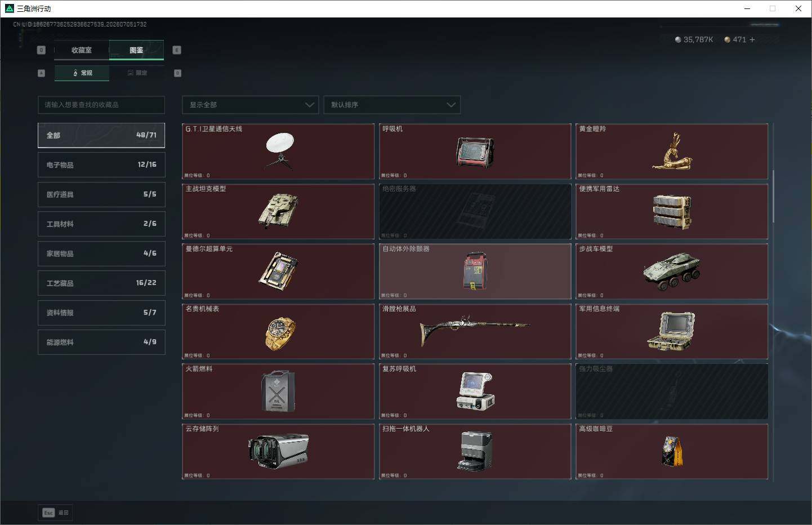
Task: Open the 默认排序 sort dropdown
Action: click(x=392, y=105)
